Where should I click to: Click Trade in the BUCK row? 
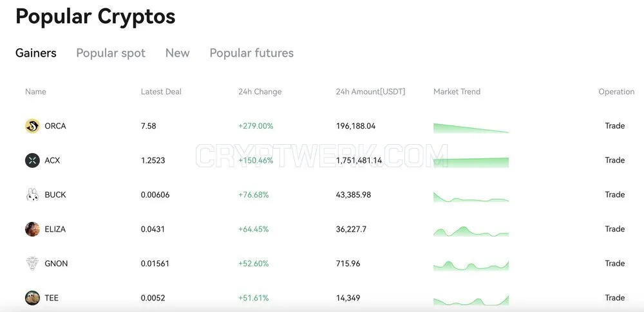tap(614, 194)
